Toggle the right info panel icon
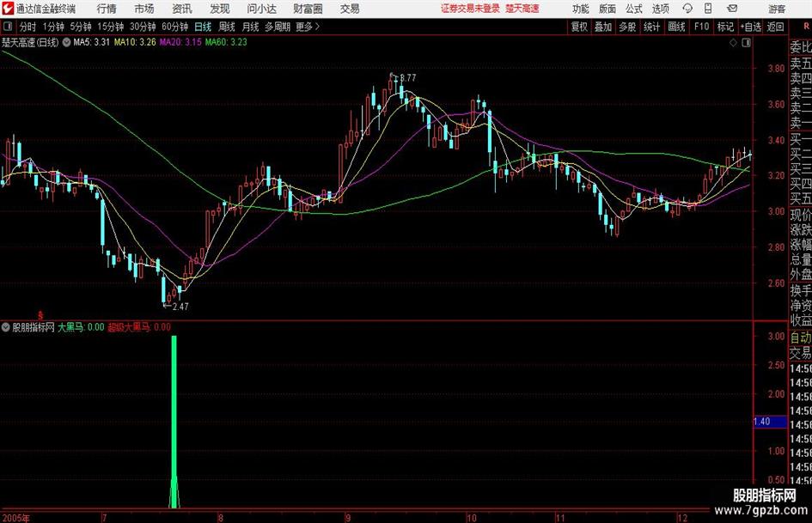Screen dimensions: 812x523 coord(746,43)
